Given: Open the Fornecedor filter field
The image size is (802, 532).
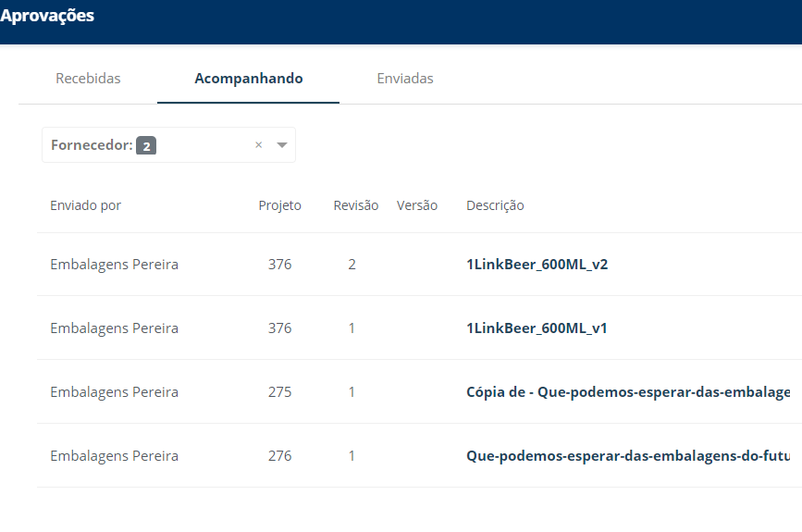Looking at the screenshot, I should [x=168, y=144].
